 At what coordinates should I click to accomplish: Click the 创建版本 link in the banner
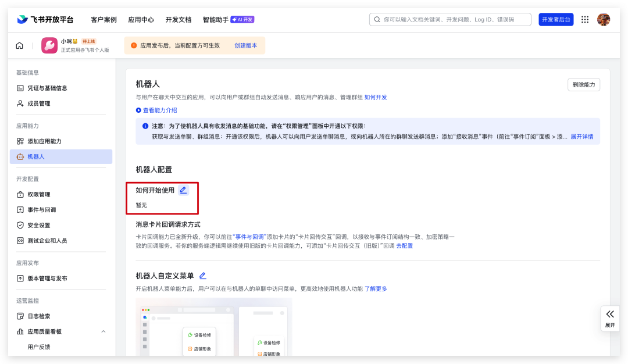(245, 45)
